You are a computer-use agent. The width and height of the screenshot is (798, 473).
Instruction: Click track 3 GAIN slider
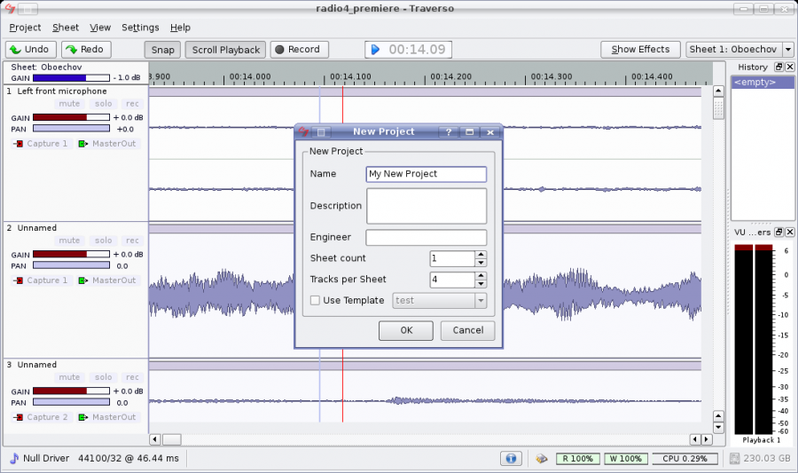pyautogui.click(x=71, y=391)
